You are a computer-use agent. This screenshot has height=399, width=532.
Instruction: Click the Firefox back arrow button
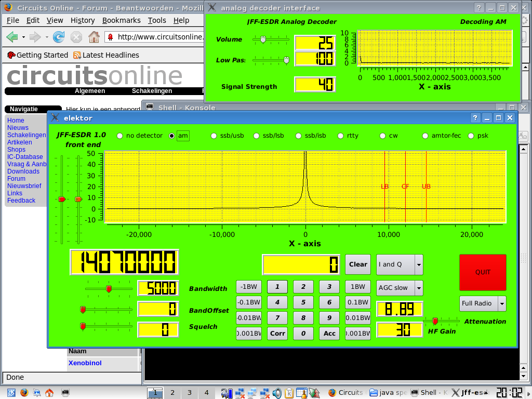12,37
